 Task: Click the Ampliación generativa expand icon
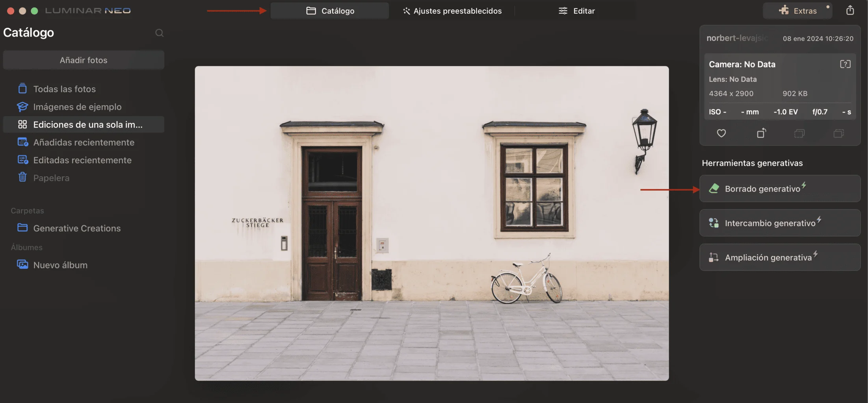pyautogui.click(x=714, y=257)
